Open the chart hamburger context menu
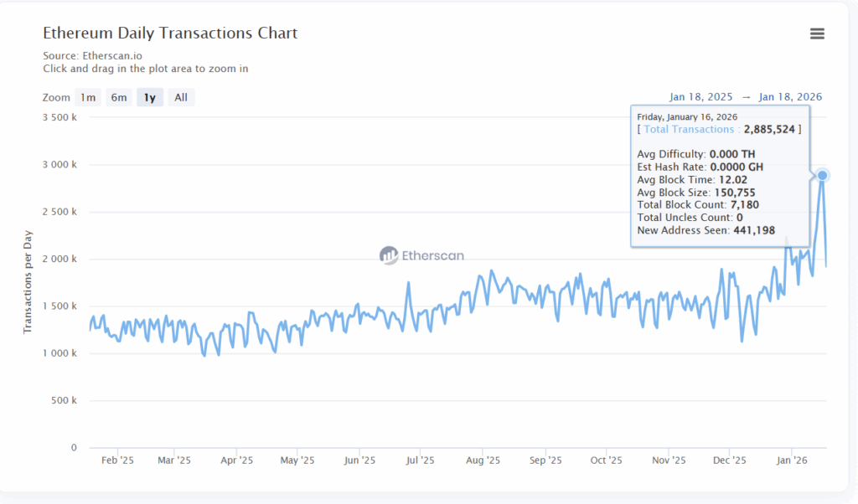 coord(817,33)
